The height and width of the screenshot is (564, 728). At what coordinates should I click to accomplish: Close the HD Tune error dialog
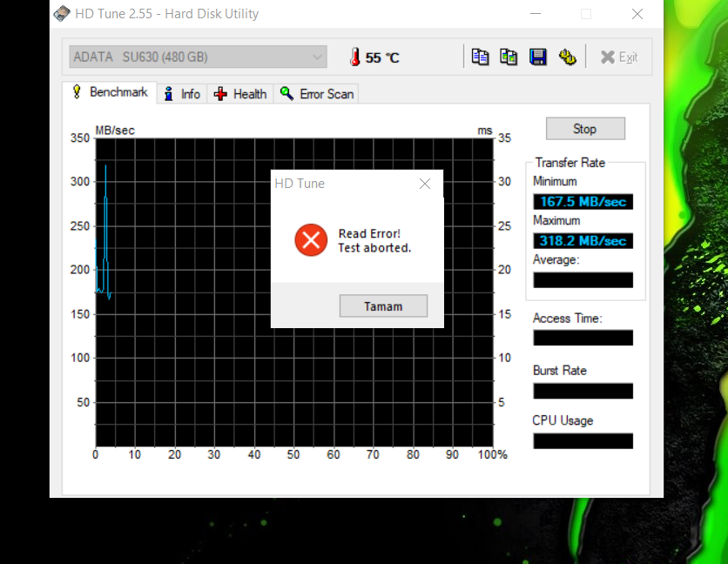[x=424, y=184]
